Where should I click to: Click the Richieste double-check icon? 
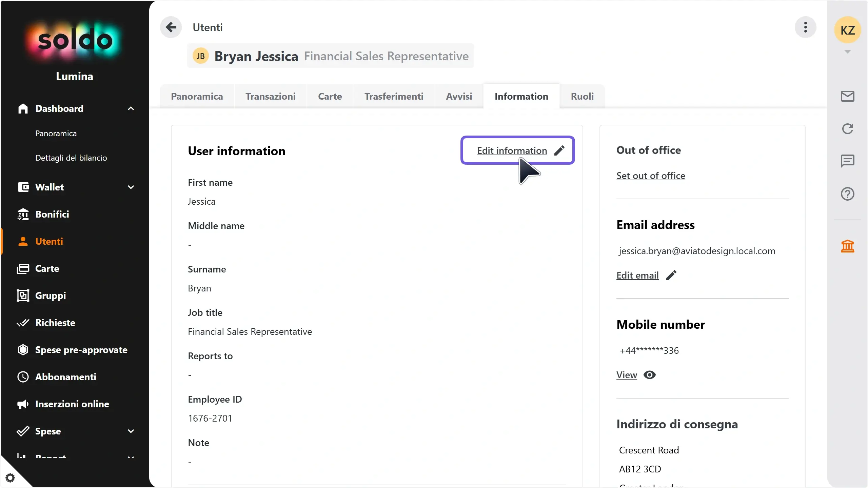pyautogui.click(x=23, y=323)
